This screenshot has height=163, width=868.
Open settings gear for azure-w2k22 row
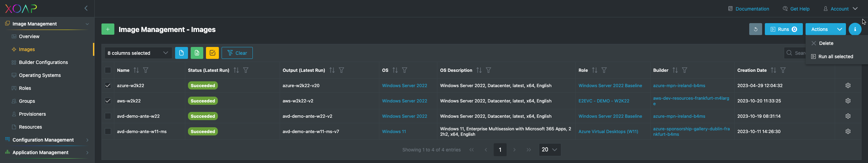coord(848,85)
